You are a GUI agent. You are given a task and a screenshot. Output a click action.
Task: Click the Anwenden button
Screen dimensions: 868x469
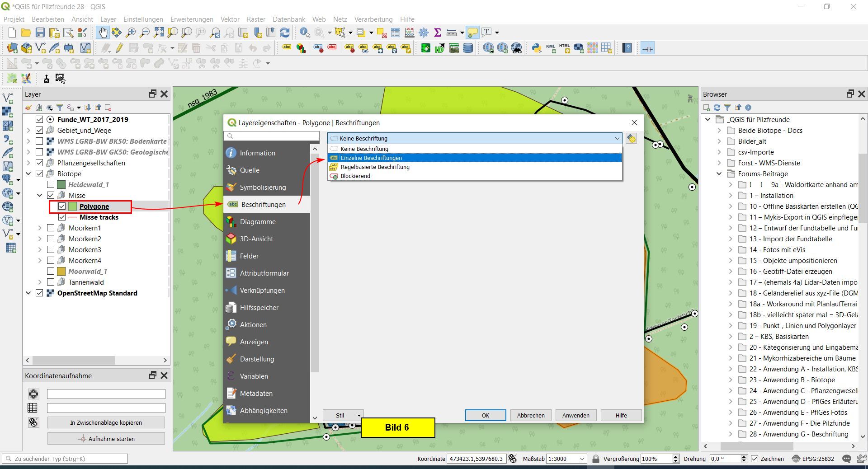click(576, 415)
